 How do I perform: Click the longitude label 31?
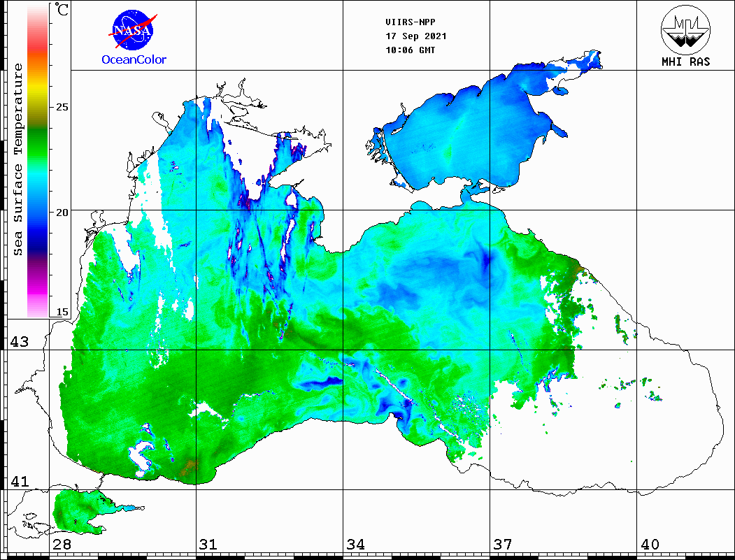click(x=208, y=544)
